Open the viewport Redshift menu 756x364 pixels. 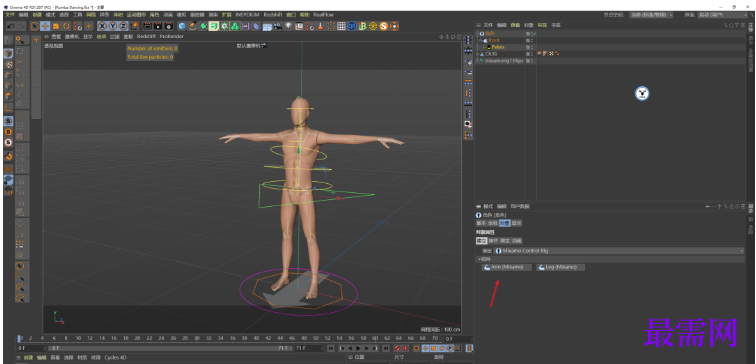[x=146, y=36]
